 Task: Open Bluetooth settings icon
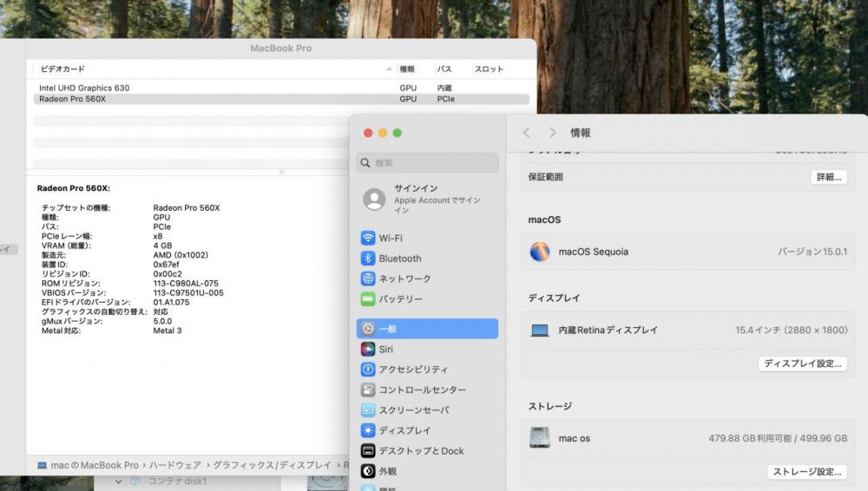(x=367, y=259)
